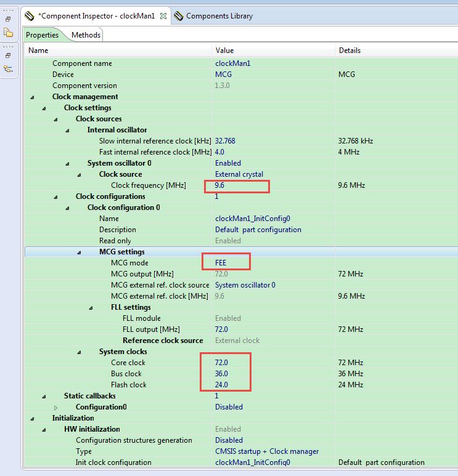Viewport: 458px width, 476px height.
Task: Select the MCG external ref. clock [MHz] row
Action: (241, 296)
